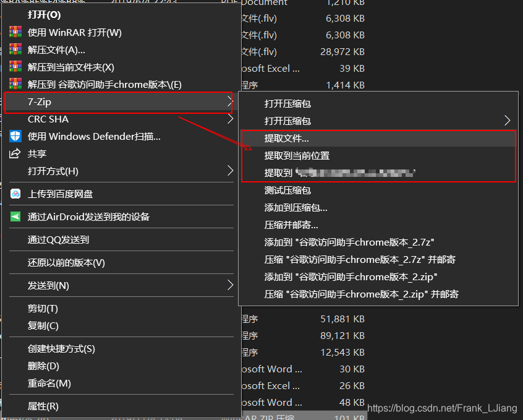Choose 删除(D) from the context menu
523x420 pixels.
click(x=121, y=366)
